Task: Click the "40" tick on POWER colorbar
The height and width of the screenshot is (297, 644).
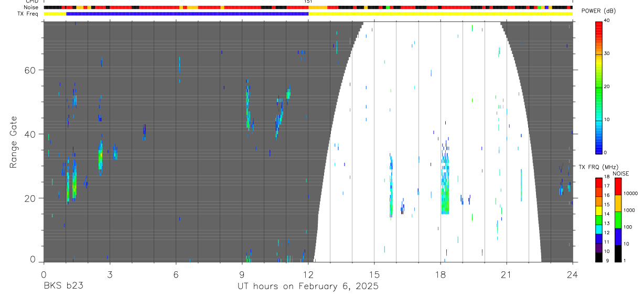Action: (x=607, y=21)
